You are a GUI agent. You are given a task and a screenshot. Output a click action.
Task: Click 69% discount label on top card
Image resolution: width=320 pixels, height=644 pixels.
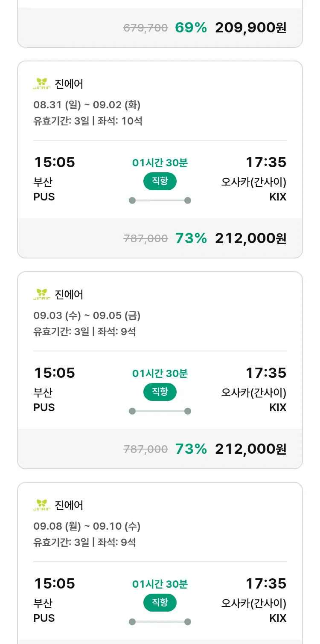[x=191, y=28]
